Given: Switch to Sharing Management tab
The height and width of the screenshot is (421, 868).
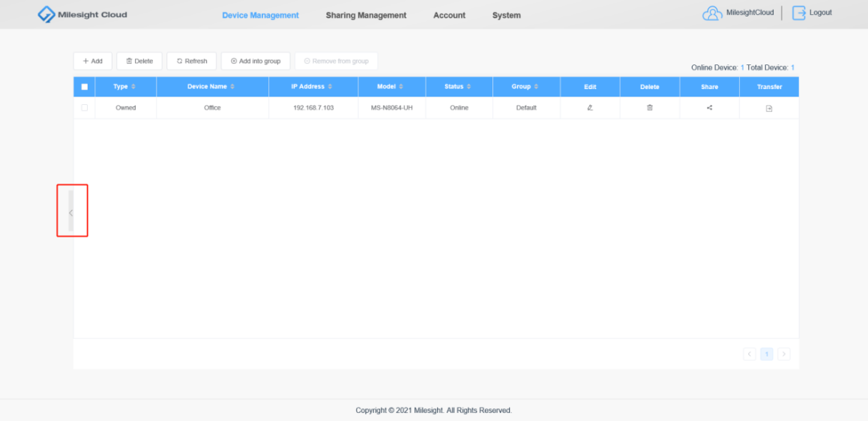Looking at the screenshot, I should [x=366, y=16].
